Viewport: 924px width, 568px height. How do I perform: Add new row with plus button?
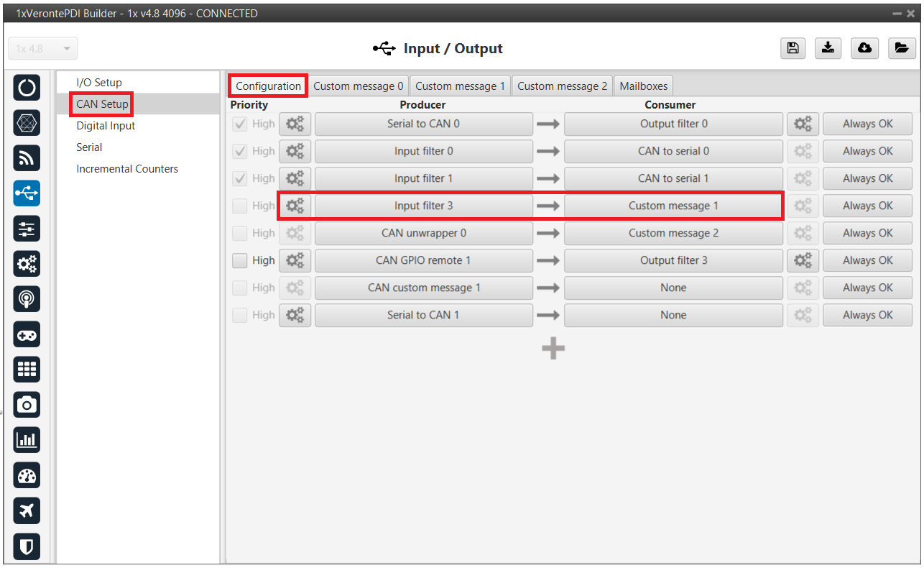[553, 349]
